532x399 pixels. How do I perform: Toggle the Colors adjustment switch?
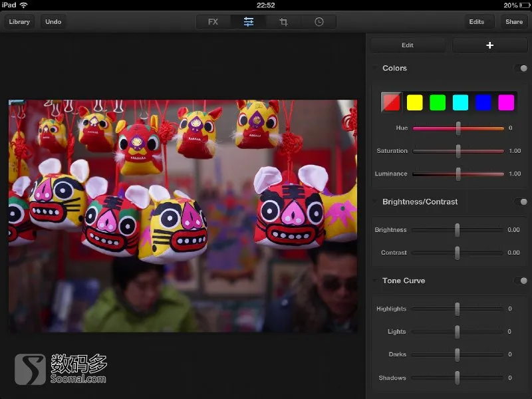[521, 68]
